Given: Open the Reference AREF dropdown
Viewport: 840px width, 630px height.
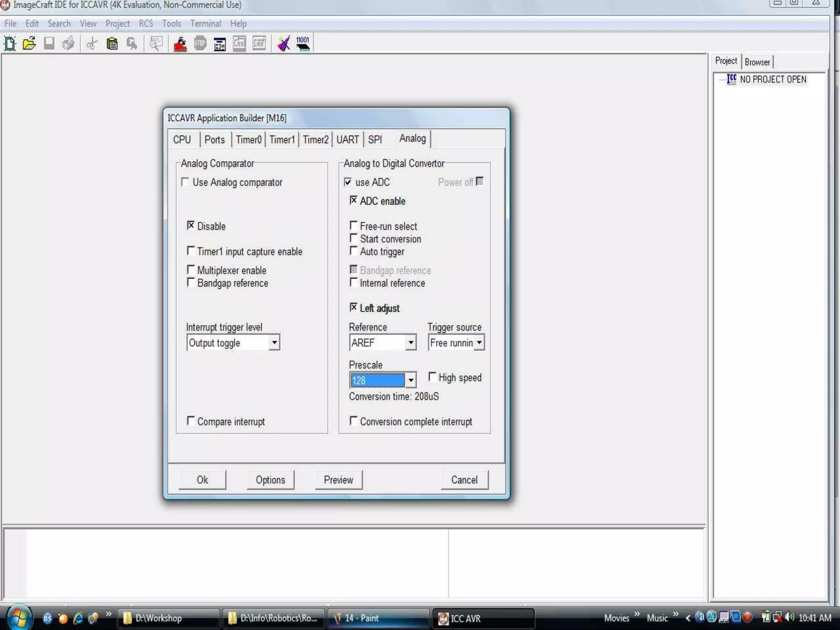Looking at the screenshot, I should pyautogui.click(x=411, y=342).
